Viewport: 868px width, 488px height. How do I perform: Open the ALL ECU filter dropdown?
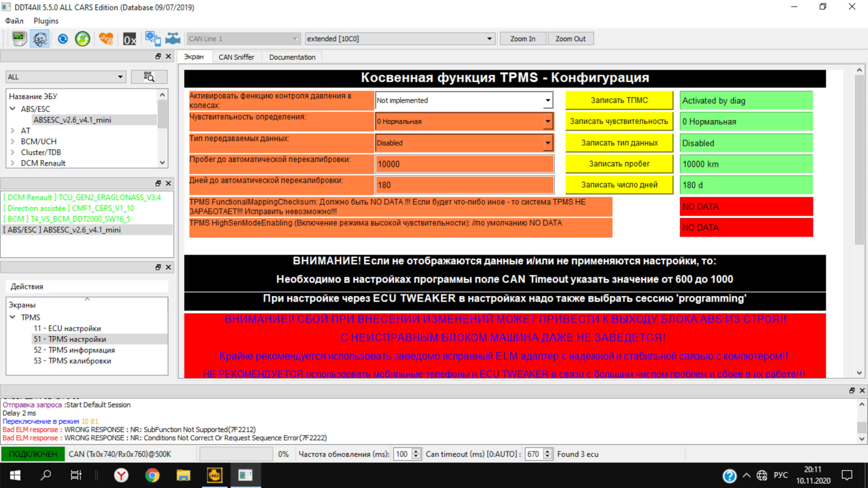(66, 77)
